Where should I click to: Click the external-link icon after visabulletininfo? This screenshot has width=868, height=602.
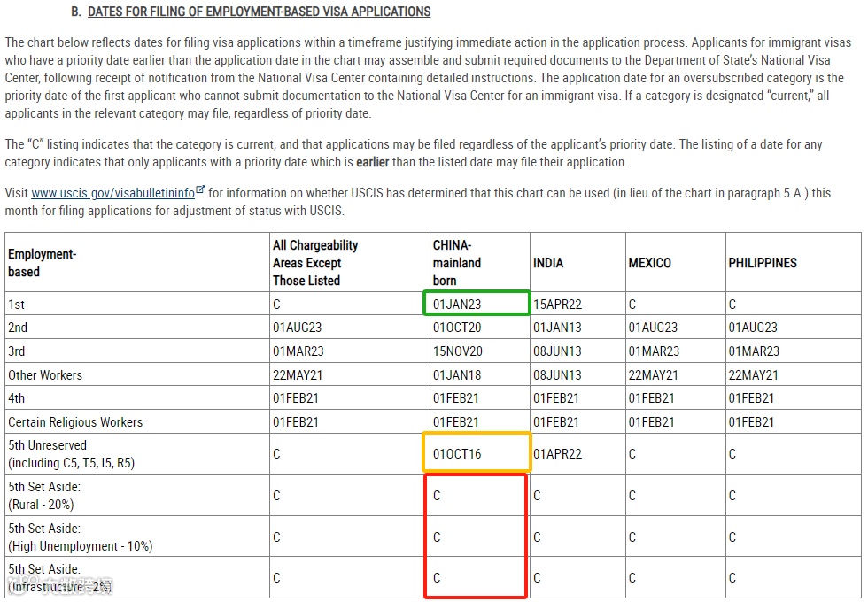click(200, 189)
